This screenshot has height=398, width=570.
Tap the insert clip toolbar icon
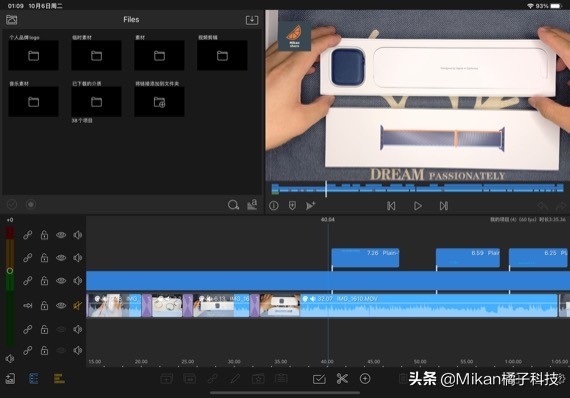(x=166, y=379)
